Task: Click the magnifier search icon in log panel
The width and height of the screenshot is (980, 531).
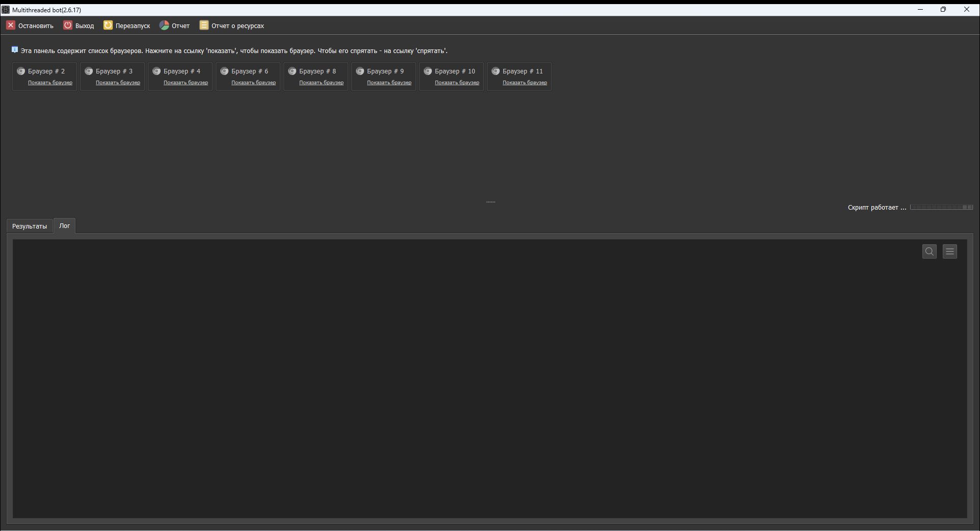Action: 929,251
